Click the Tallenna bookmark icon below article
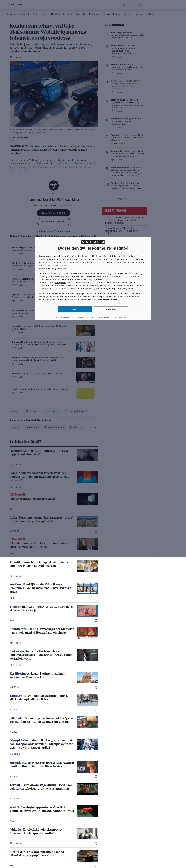The height and width of the screenshot is (868, 186). pyautogui.click(x=27, y=411)
